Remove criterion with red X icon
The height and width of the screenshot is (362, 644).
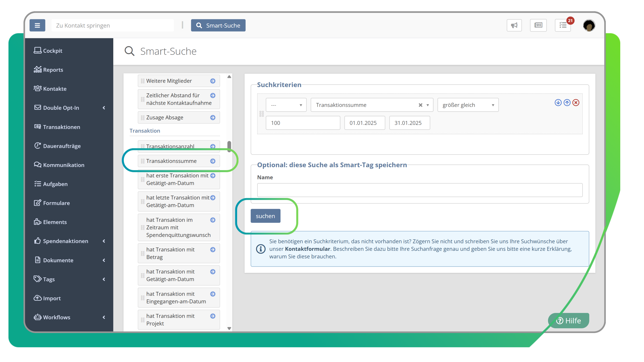[576, 103]
